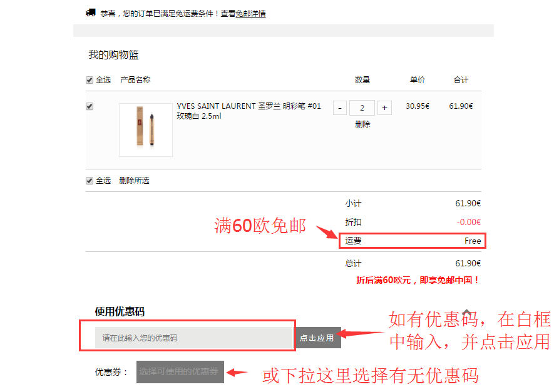Click 删除所选 to delete selected items

point(134,181)
